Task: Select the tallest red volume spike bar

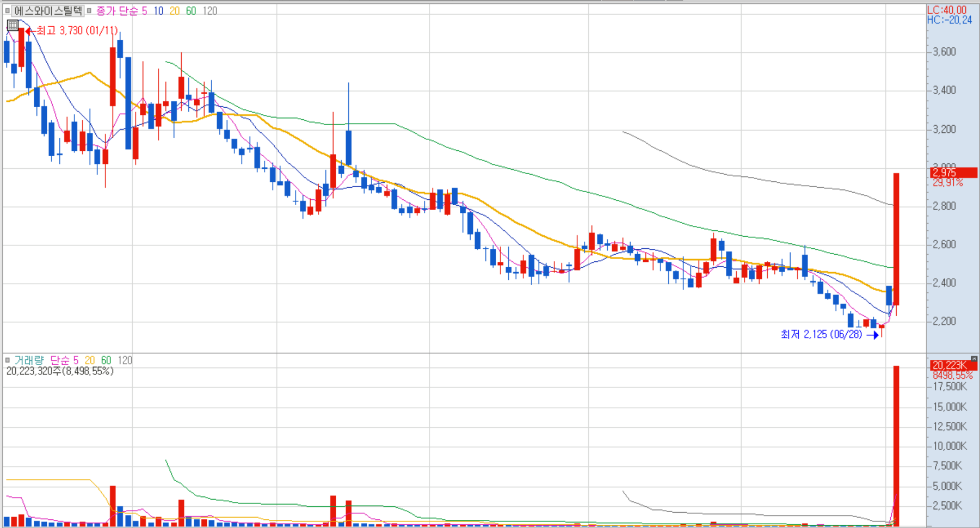Action: (x=896, y=445)
